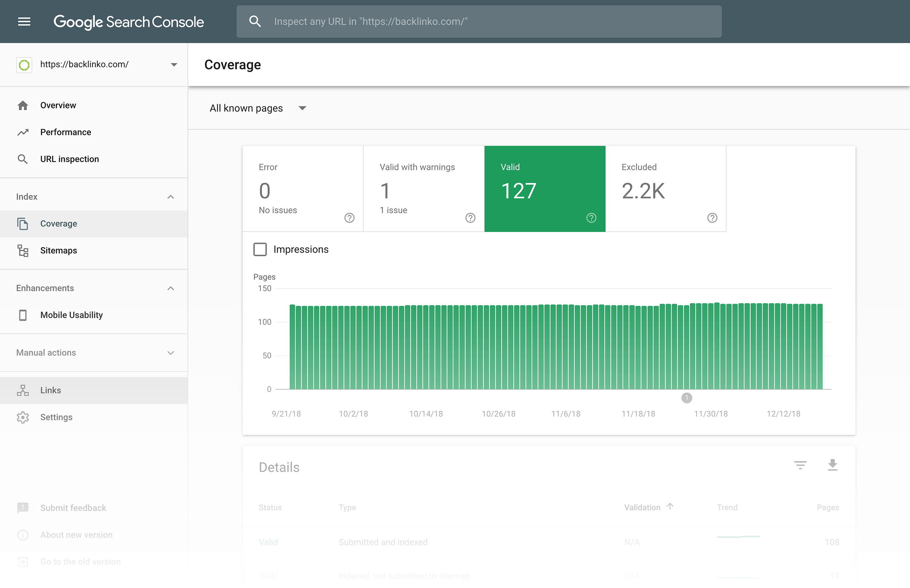Click the Trend column header
910x588 pixels.
tap(727, 508)
